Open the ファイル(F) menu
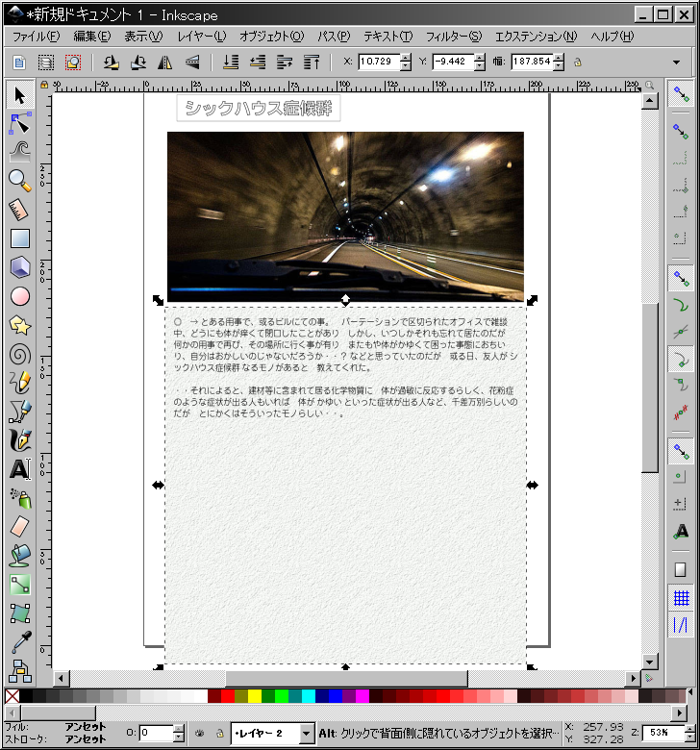This screenshot has height=750, width=700. tap(36, 37)
